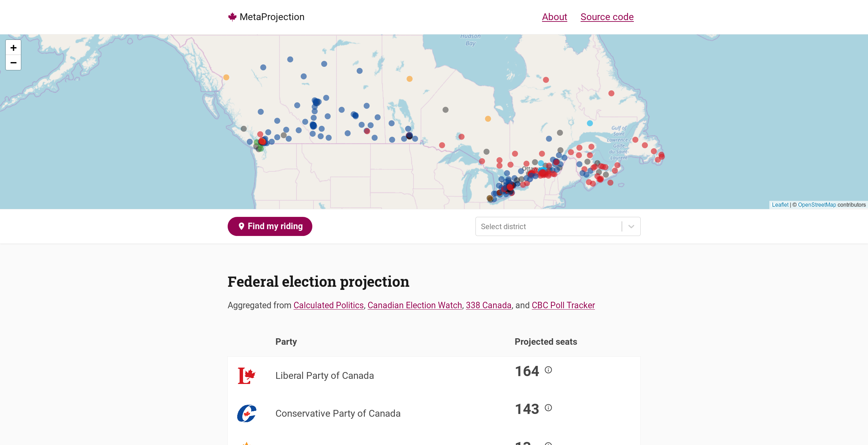This screenshot has width=868, height=445.
Task: Click the location pin icon in Find my riding
Action: click(x=242, y=226)
